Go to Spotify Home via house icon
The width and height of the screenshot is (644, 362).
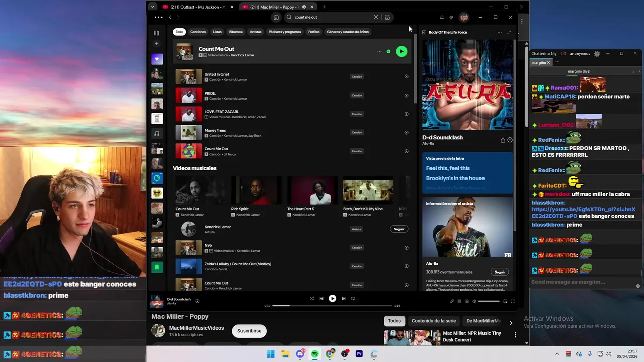coord(276,17)
